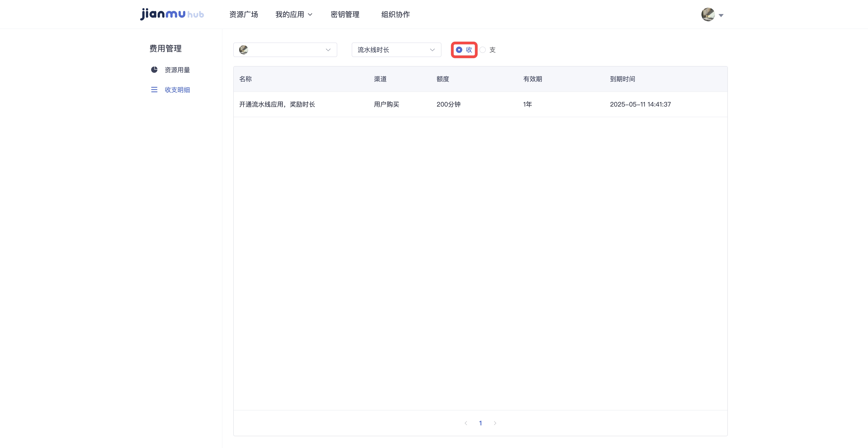Expand the 我的应用 menu

[294, 14]
